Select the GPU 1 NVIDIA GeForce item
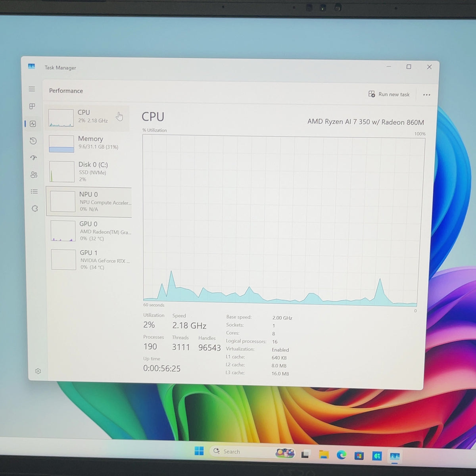This screenshot has width=476, height=476. (x=90, y=260)
